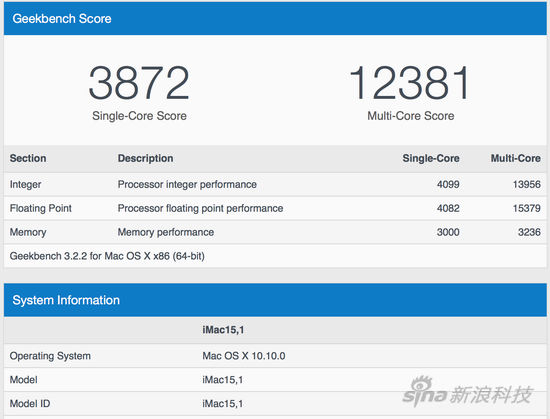
Task: Click the Section column header
Action: [x=28, y=158]
